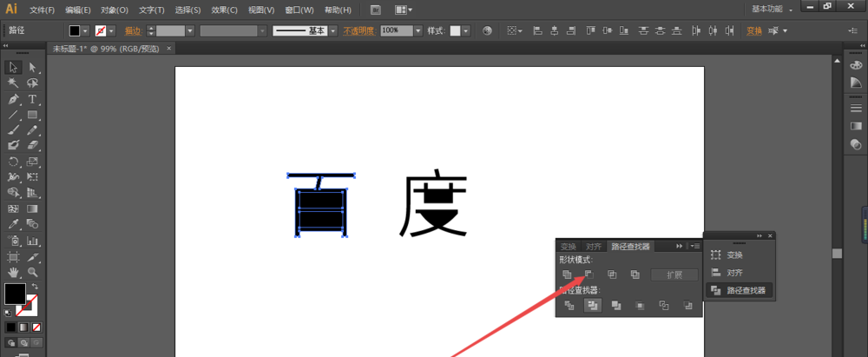The width and height of the screenshot is (868, 357).
Task: Set fill mode to Color
Action: (10, 327)
